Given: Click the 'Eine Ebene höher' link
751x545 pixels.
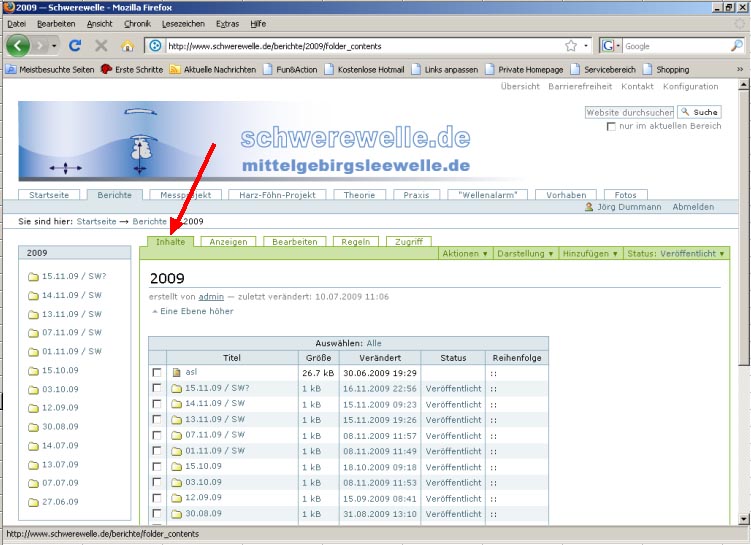Looking at the screenshot, I should pos(196,311).
